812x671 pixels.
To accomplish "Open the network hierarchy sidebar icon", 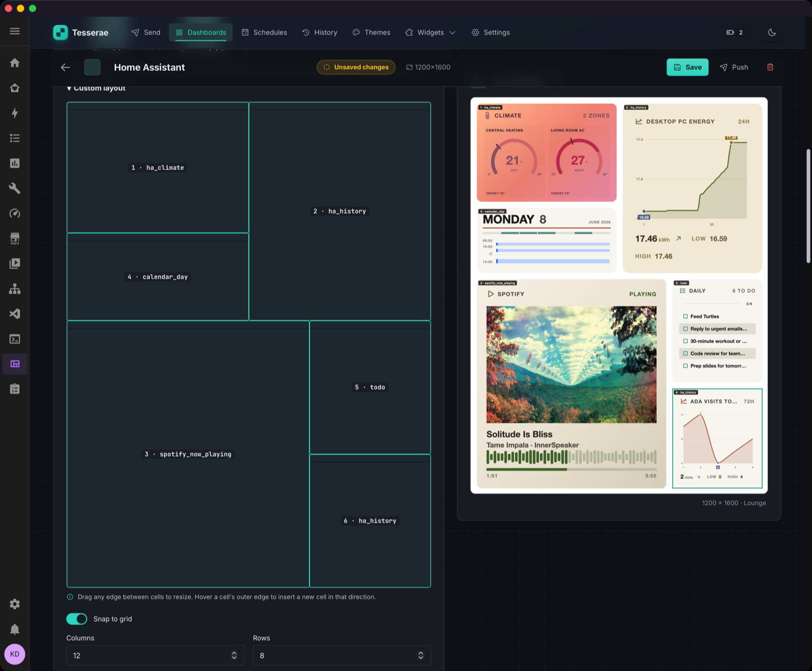I will pyautogui.click(x=15, y=289).
